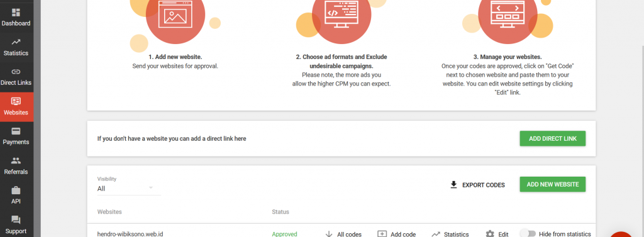Click the Edit gear icon
This screenshot has height=237, width=644.
(490, 234)
